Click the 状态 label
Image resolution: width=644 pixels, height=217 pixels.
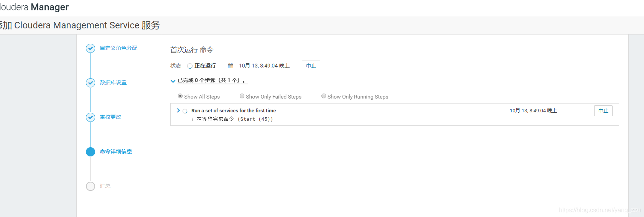pyautogui.click(x=176, y=66)
